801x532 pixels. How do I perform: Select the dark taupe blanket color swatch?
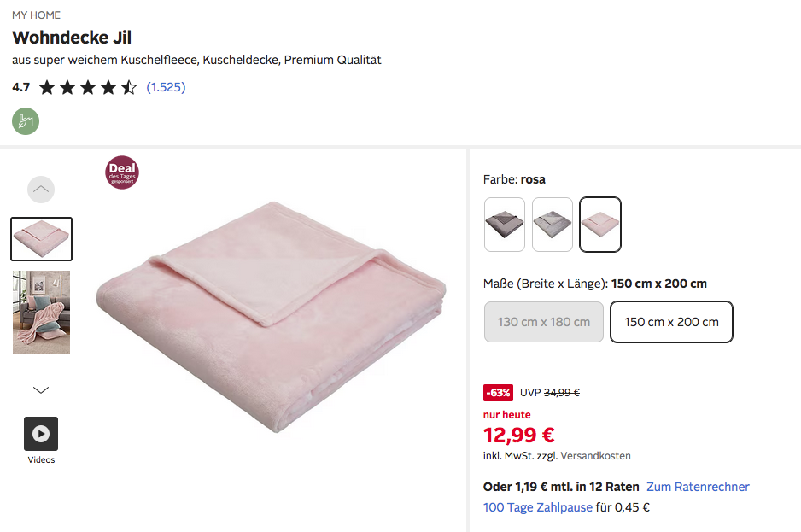pyautogui.click(x=505, y=225)
